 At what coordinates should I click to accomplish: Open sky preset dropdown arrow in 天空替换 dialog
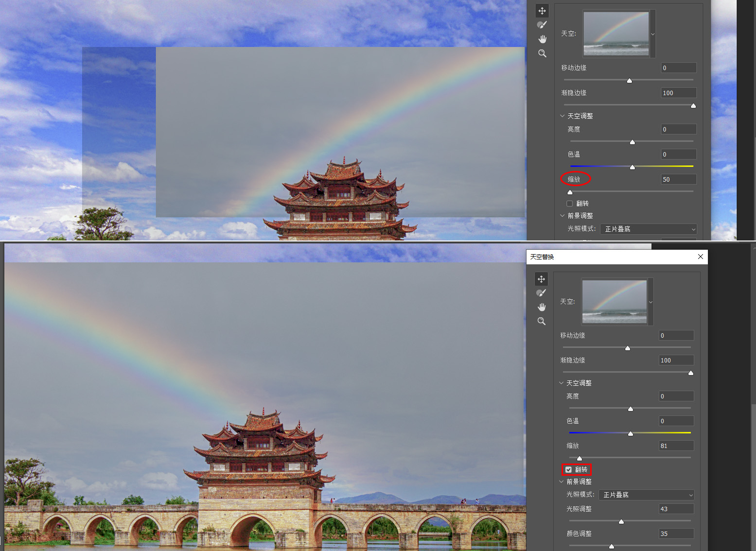[x=651, y=302]
